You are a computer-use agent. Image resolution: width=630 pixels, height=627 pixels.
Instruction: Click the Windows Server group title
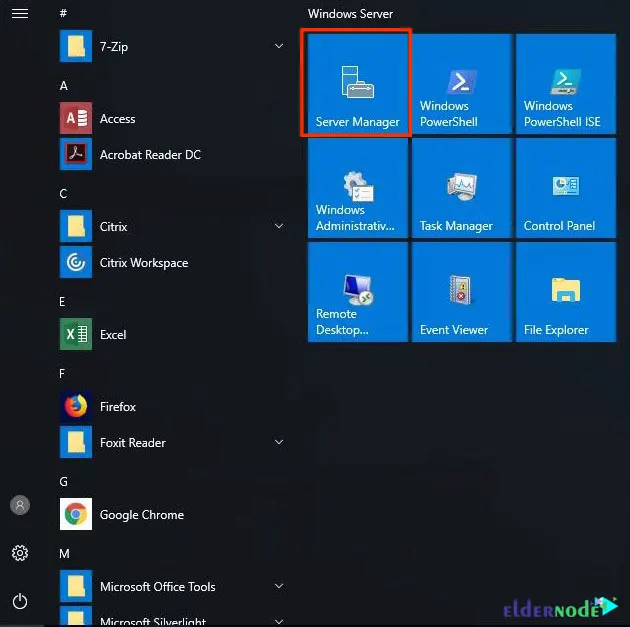350,14
